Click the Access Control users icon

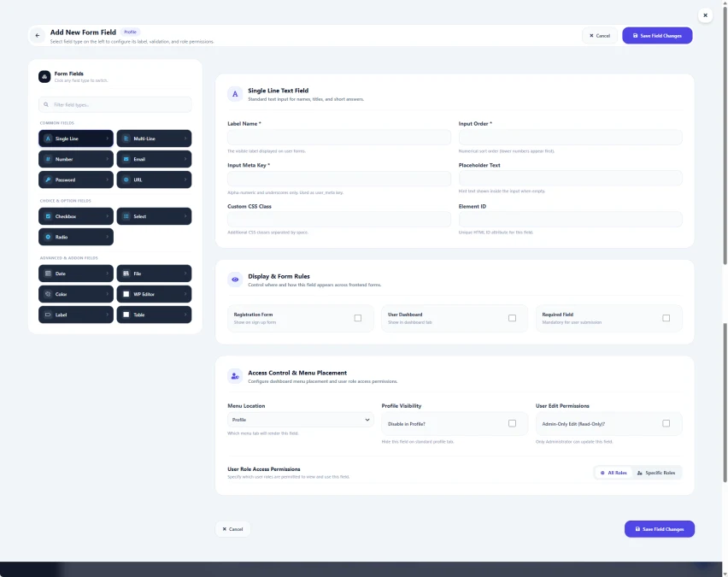(235, 376)
